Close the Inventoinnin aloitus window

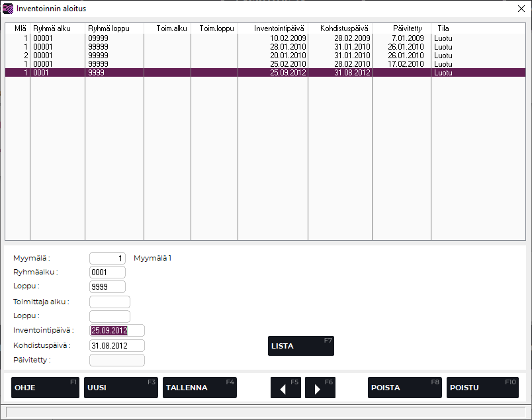tap(521, 9)
